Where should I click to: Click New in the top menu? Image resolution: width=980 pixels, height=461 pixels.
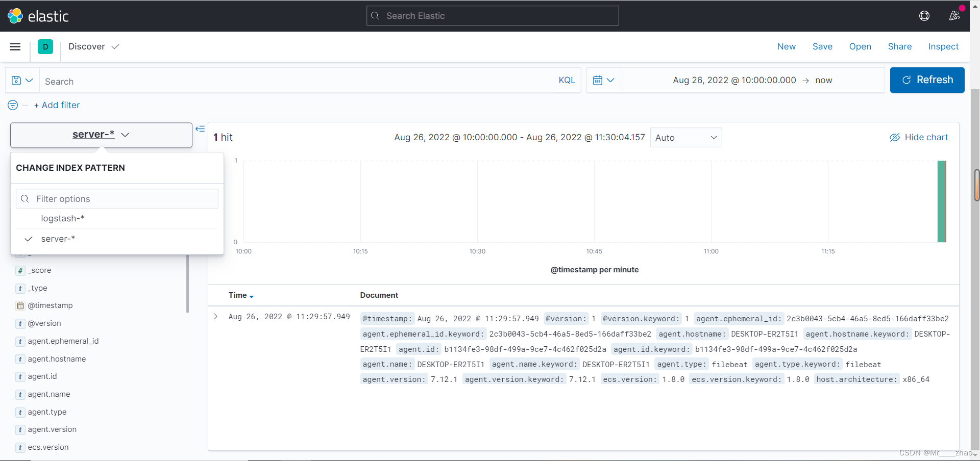click(787, 46)
